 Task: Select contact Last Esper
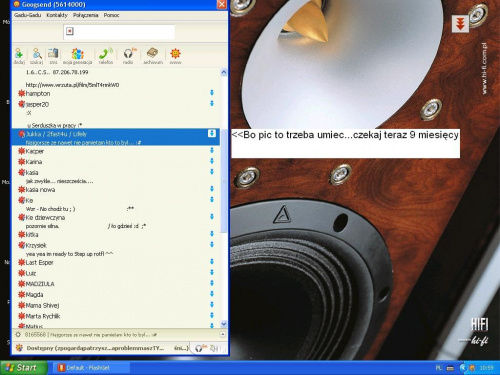(39, 263)
